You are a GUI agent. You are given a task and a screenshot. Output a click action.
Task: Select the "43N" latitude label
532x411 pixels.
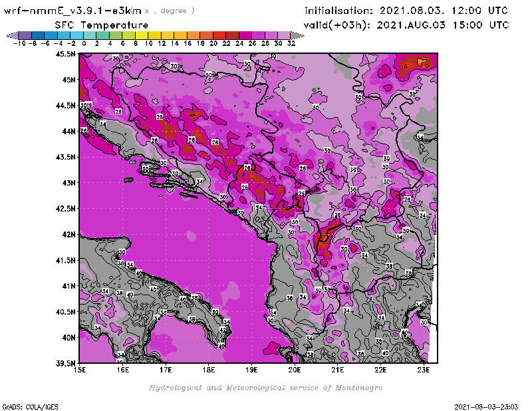[68, 183]
